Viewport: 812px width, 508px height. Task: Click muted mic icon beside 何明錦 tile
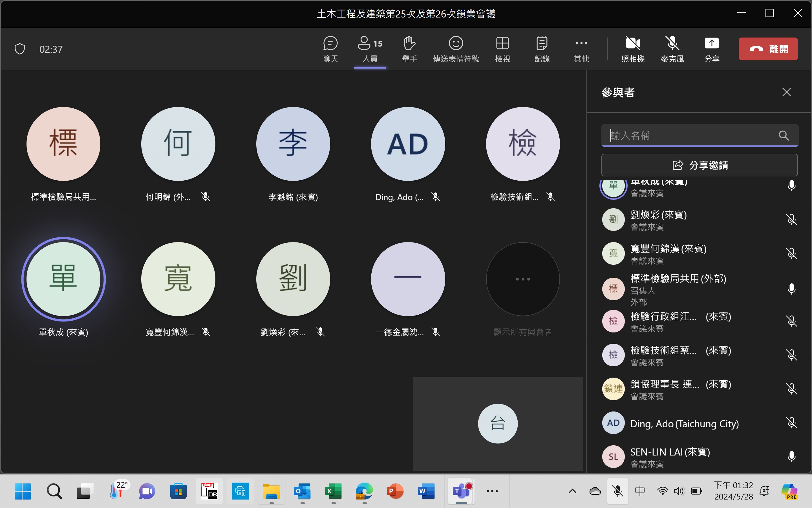tap(206, 197)
